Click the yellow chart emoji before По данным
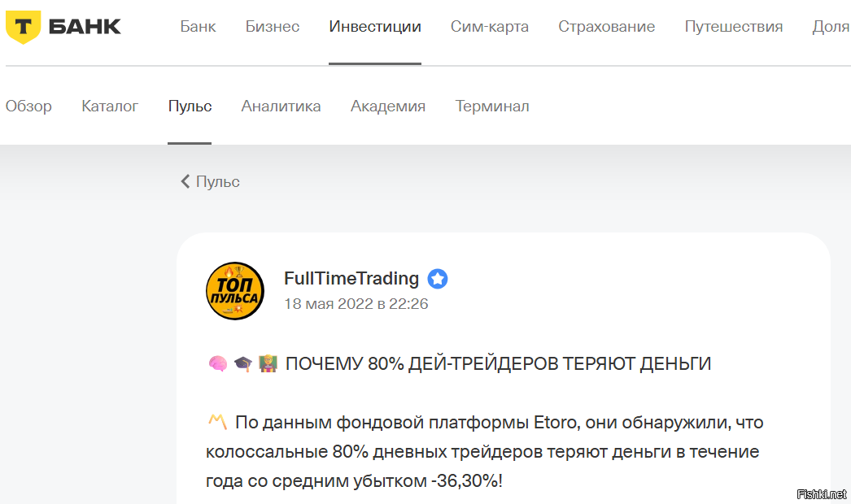This screenshot has width=851, height=504. 216,422
